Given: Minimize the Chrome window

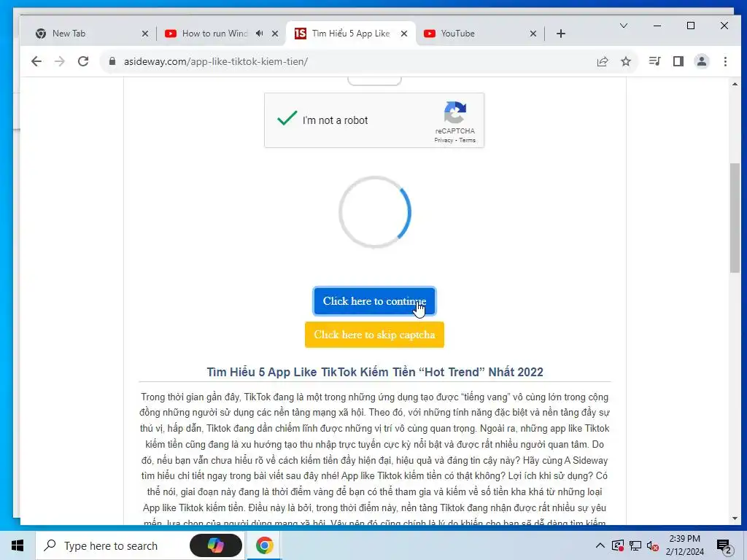Looking at the screenshot, I should click(657, 26).
